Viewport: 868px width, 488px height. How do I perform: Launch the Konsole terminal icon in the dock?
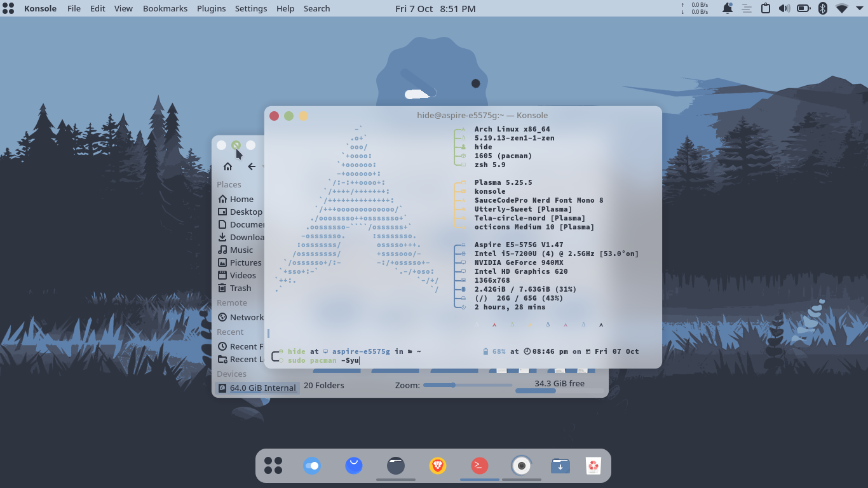(x=479, y=466)
